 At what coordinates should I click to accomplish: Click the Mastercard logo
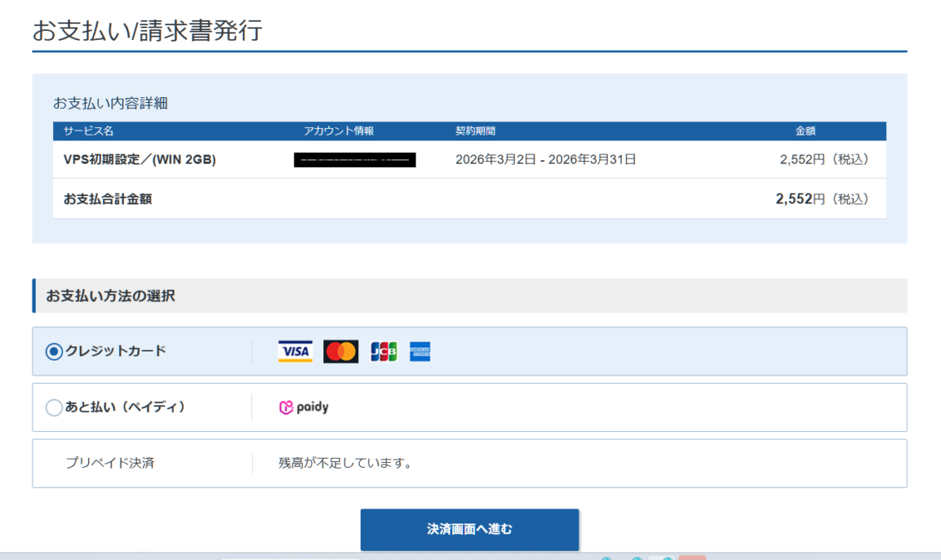341,351
